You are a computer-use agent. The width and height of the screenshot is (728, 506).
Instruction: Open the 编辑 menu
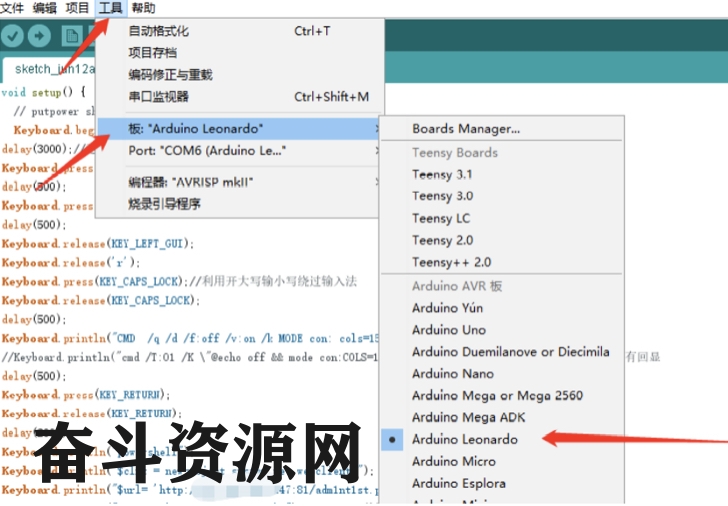tap(45, 8)
